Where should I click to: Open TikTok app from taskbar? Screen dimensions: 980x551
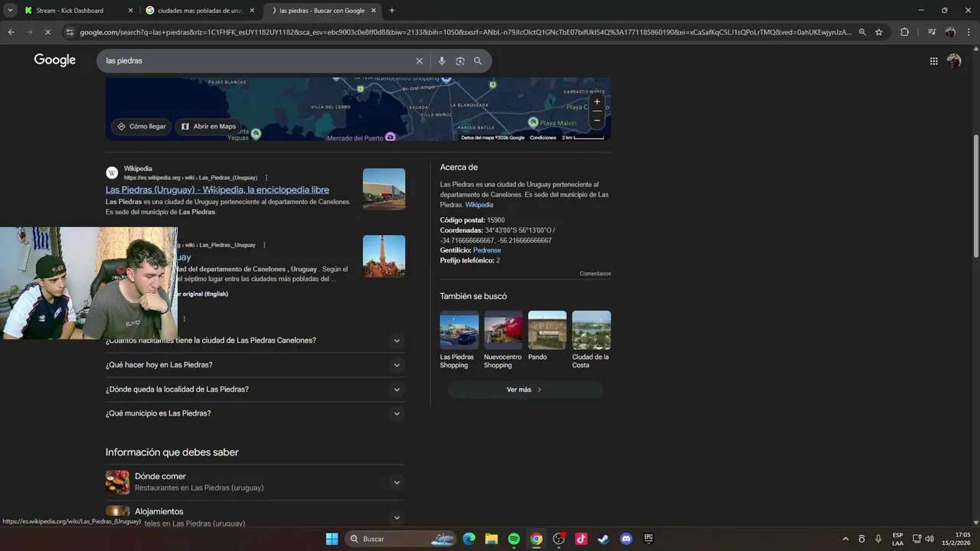[x=581, y=539]
